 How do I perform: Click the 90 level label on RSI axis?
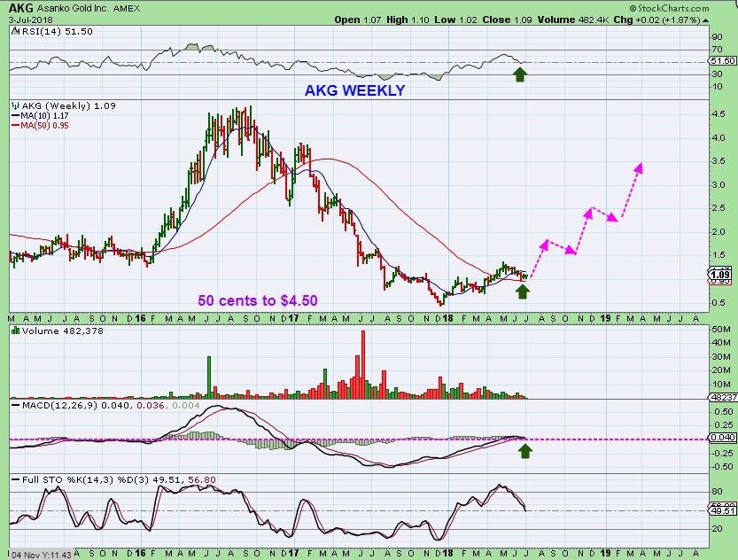pos(717,36)
